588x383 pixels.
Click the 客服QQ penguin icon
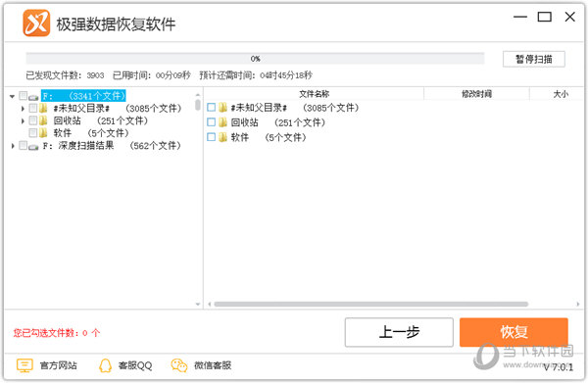(105, 365)
